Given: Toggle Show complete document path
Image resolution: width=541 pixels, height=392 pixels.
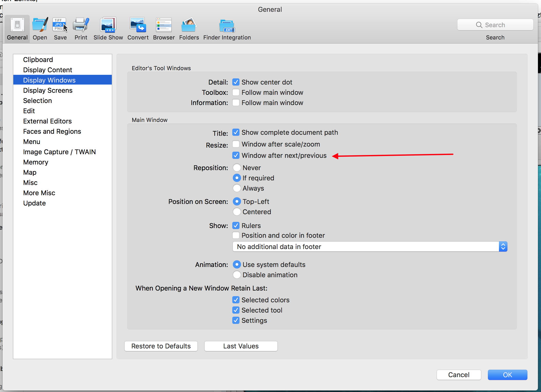Looking at the screenshot, I should 236,132.
